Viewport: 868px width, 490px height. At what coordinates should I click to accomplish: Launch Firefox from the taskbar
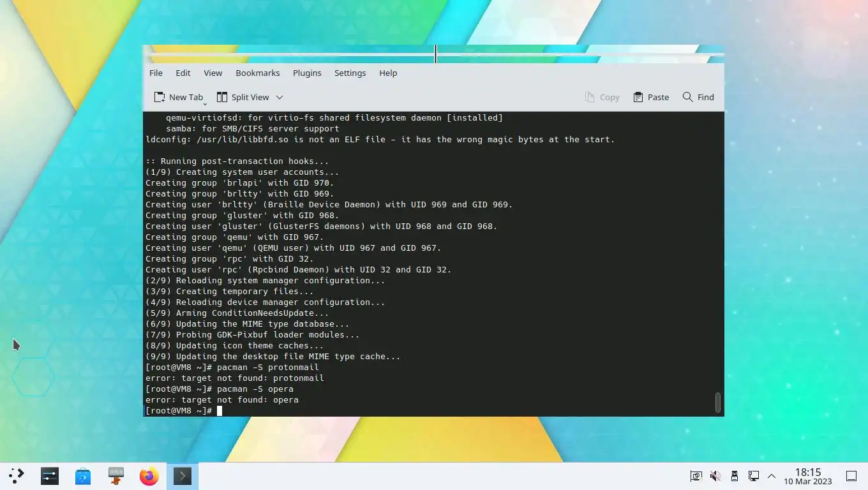click(149, 476)
